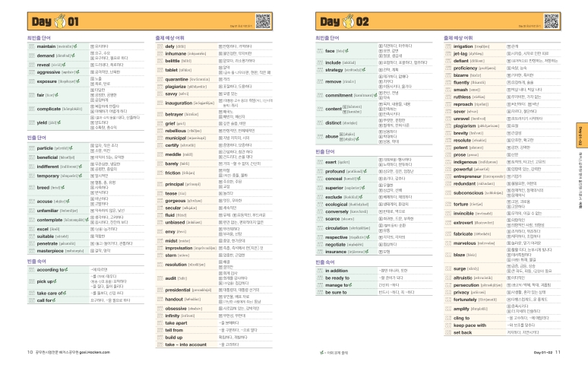Click the leaf legend icon in footer

pos(321,353)
